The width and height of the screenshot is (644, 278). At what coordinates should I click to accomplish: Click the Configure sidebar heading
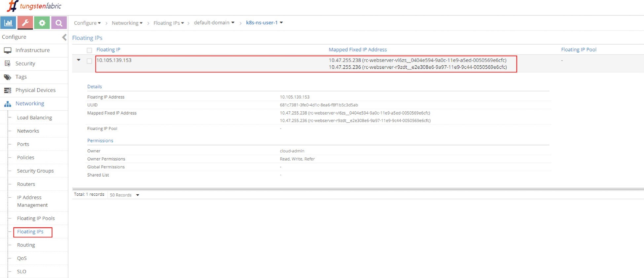[x=14, y=37]
